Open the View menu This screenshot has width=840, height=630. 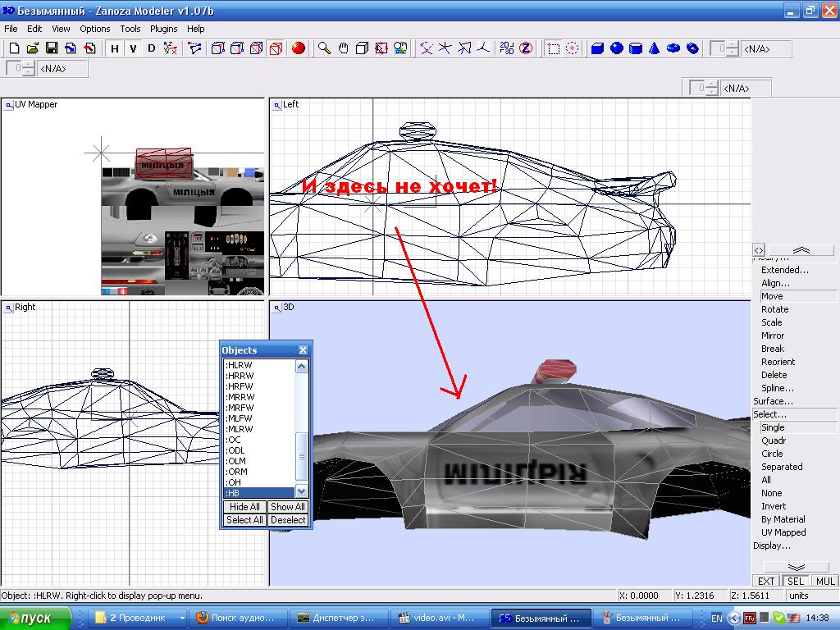(x=61, y=29)
